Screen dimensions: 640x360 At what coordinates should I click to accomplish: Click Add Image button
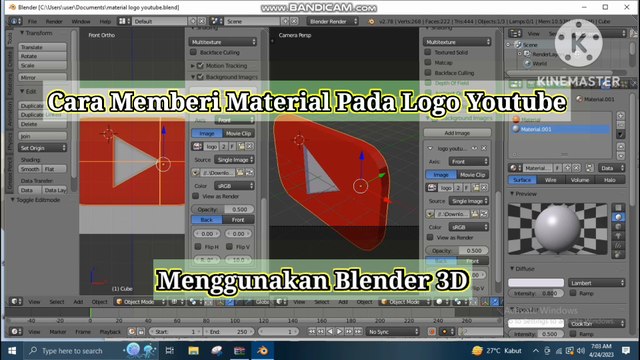457,133
